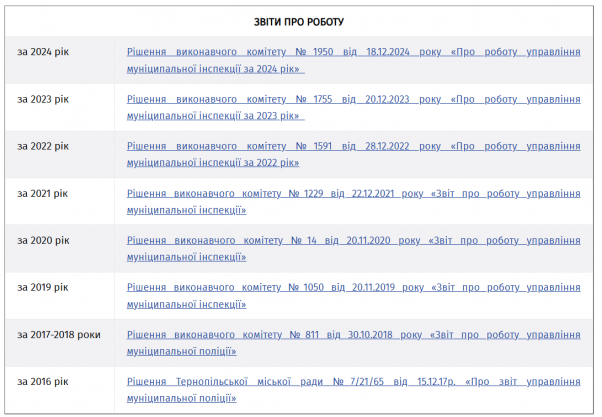Click the 'за 2019 рік' row label
This screenshot has height=417, width=602.
[44, 287]
